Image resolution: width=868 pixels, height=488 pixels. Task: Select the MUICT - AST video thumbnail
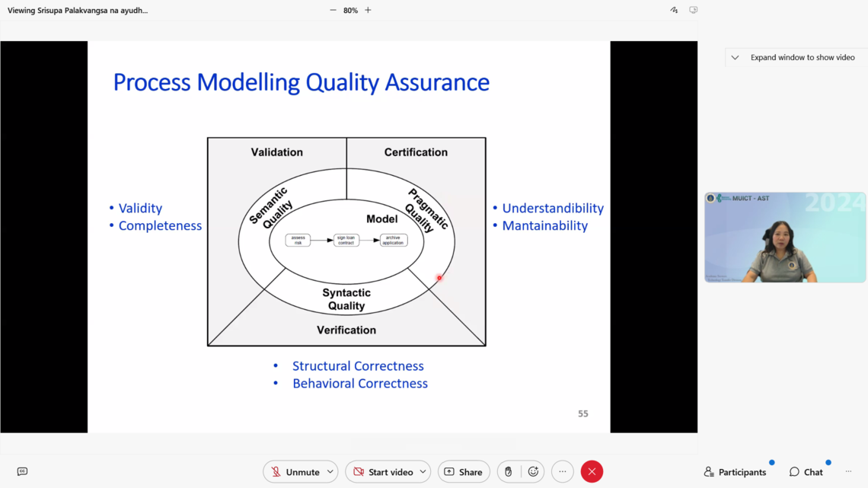pyautogui.click(x=785, y=238)
